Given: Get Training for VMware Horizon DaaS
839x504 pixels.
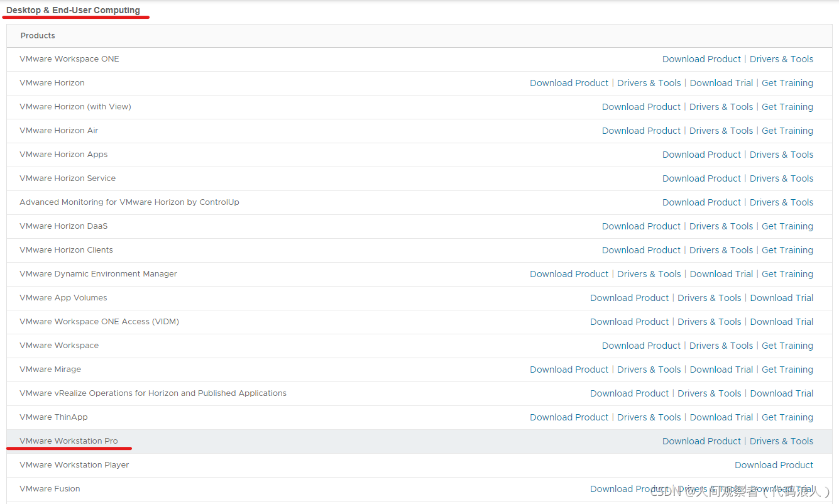Looking at the screenshot, I should [x=787, y=226].
